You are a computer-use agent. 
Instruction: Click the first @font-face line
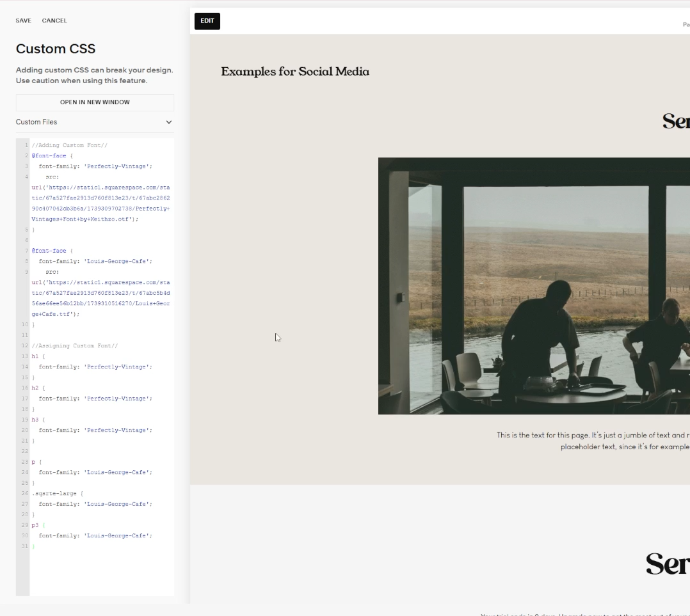52,155
